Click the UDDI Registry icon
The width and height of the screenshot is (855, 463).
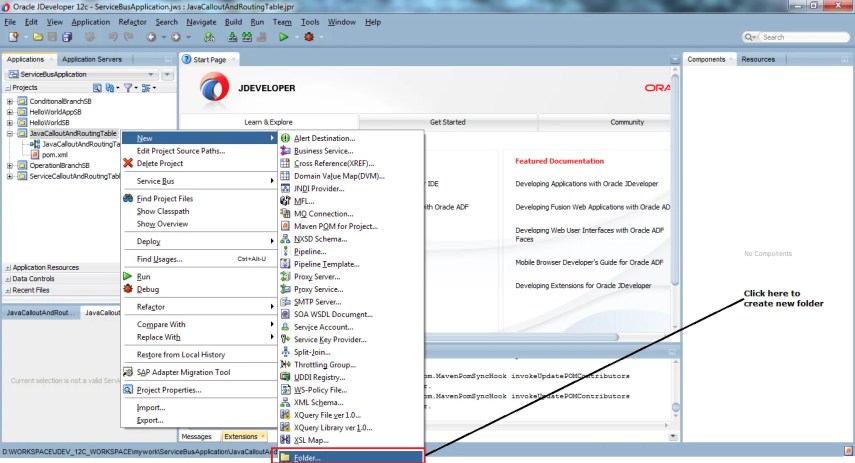click(x=285, y=377)
